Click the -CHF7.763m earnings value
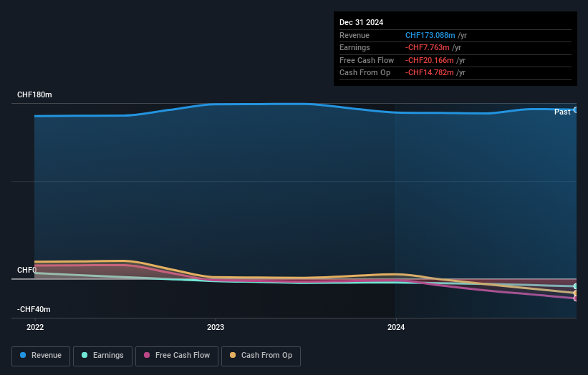This screenshot has width=588, height=375. [x=427, y=47]
